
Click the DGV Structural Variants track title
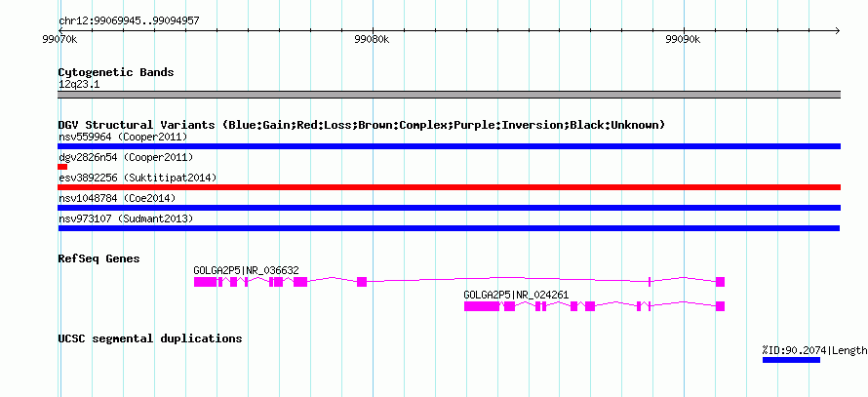[362, 125]
